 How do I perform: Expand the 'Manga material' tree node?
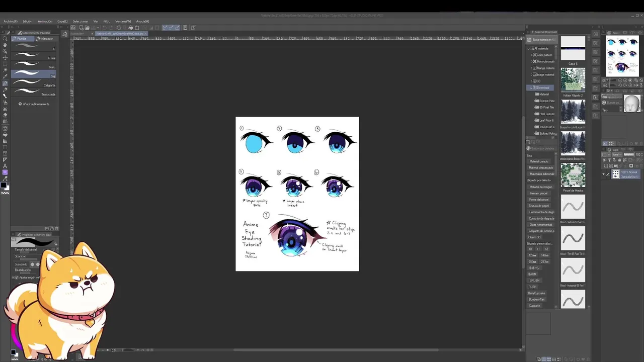532,68
